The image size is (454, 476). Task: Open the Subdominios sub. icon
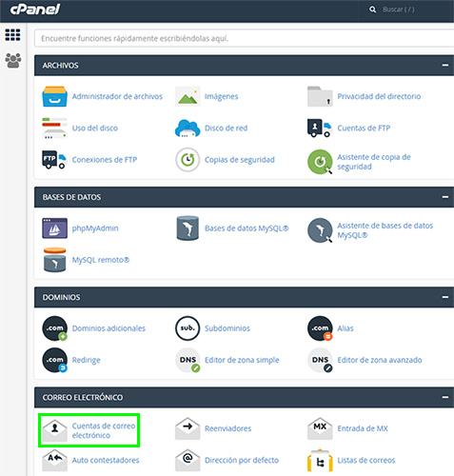point(188,328)
